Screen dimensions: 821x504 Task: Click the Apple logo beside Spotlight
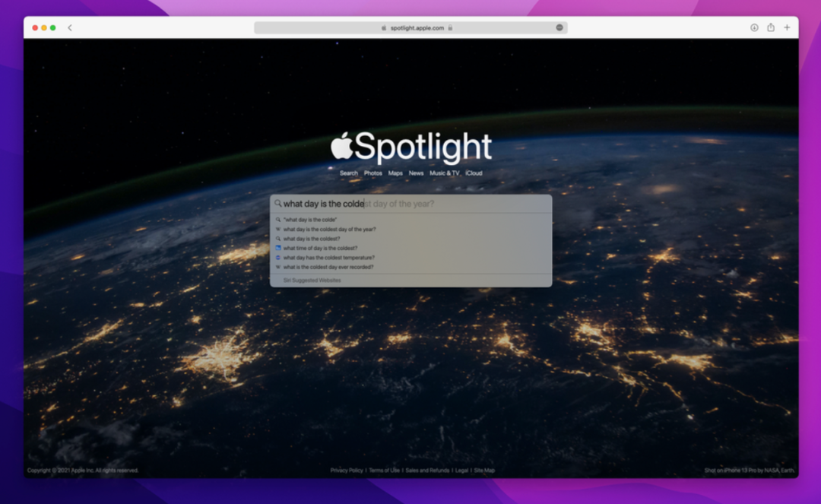pyautogui.click(x=341, y=146)
